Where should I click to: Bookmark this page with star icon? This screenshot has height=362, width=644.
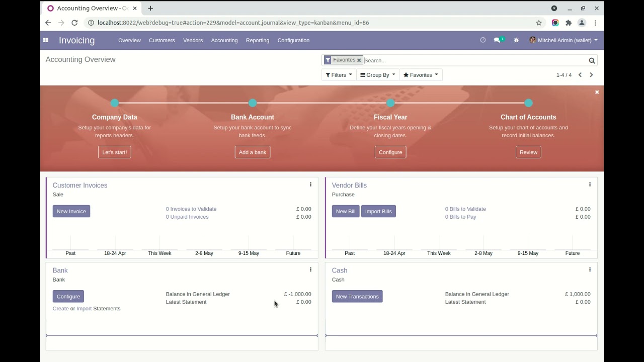tap(539, 23)
